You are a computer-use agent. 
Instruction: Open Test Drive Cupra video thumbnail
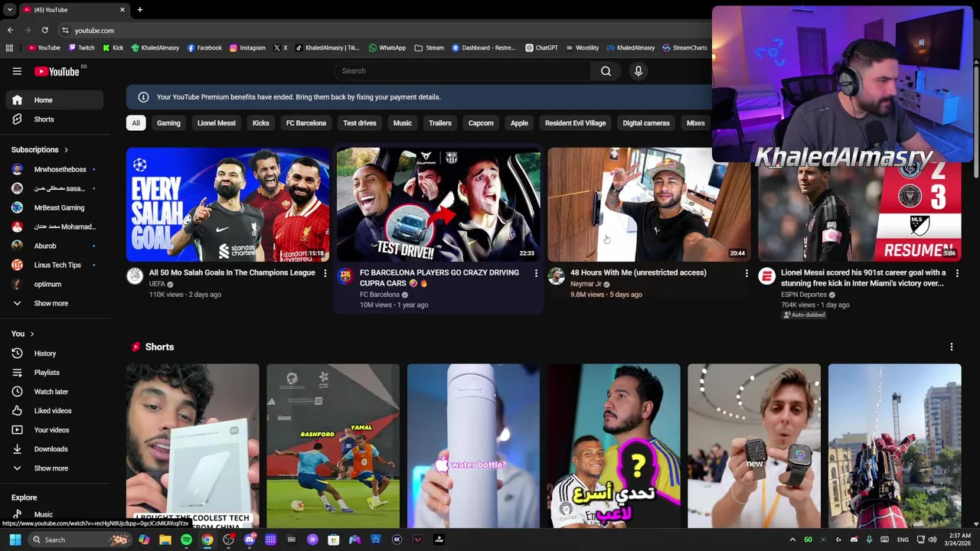439,204
